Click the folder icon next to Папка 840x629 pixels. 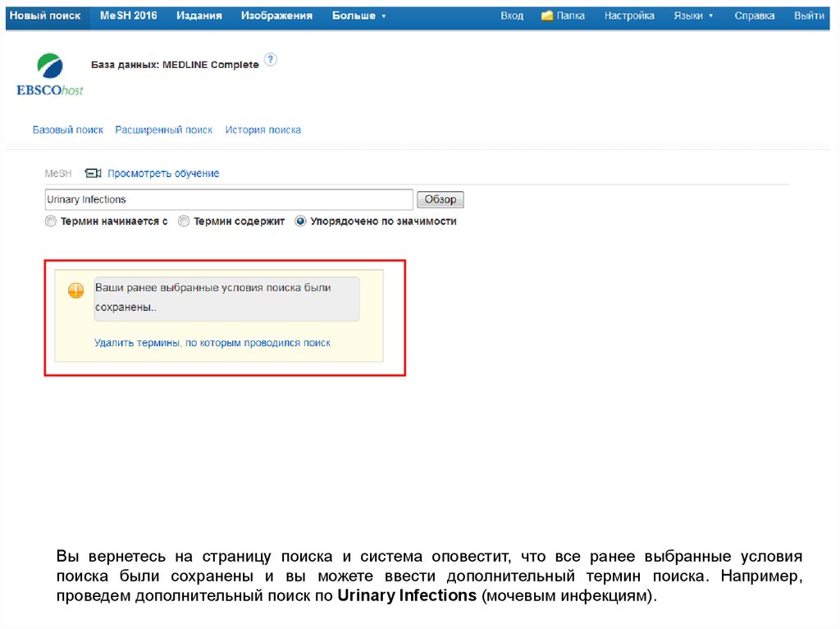pos(547,16)
